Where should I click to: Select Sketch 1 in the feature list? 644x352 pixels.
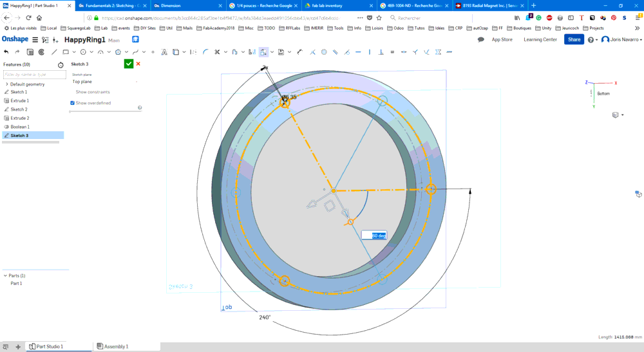(x=19, y=92)
